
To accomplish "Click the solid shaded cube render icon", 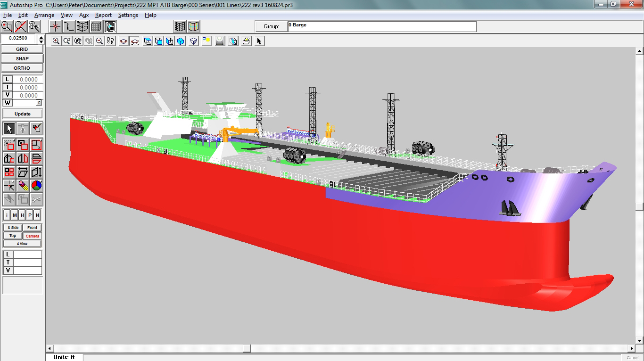I will [181, 41].
